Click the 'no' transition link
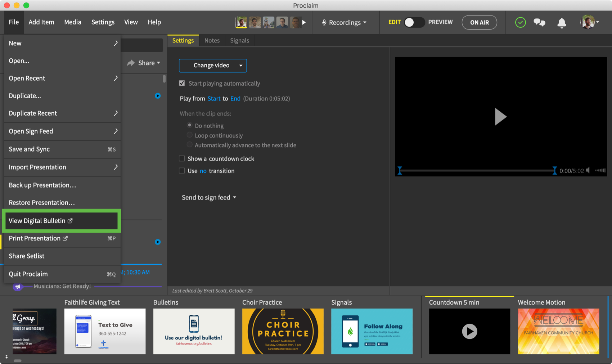The height and width of the screenshot is (364, 612). click(203, 171)
